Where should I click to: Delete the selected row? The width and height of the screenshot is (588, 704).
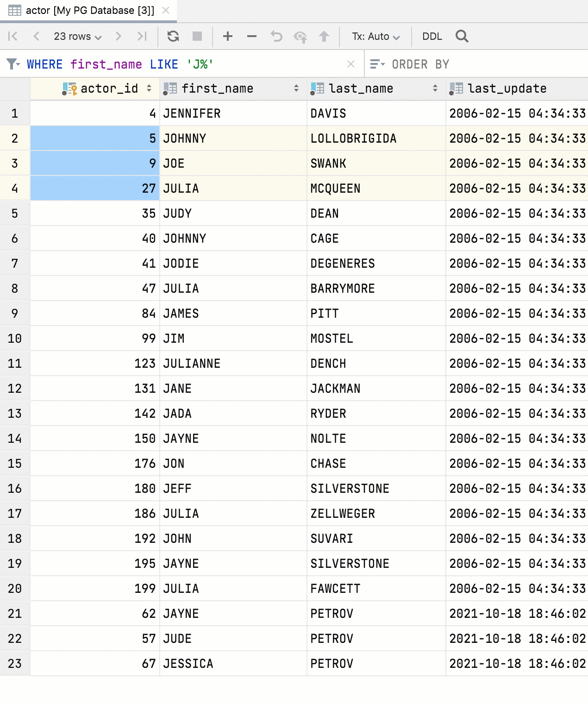coord(251,36)
